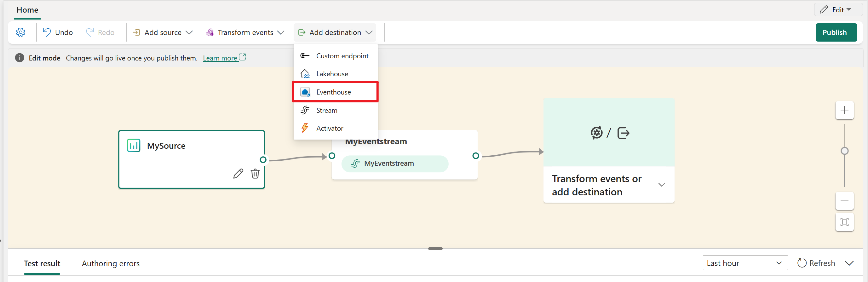Switch to Authoring errors tab
This screenshot has width=868, height=282.
click(x=111, y=263)
